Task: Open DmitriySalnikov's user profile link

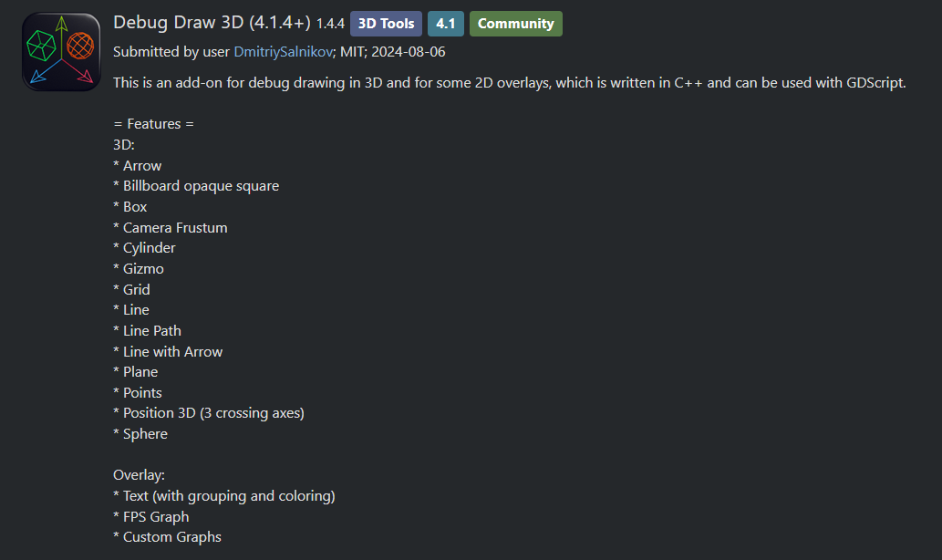Action: (x=283, y=52)
